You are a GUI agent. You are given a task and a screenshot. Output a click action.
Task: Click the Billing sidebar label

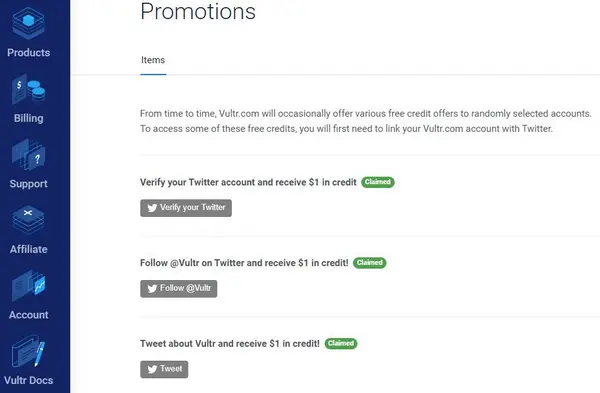(29, 118)
